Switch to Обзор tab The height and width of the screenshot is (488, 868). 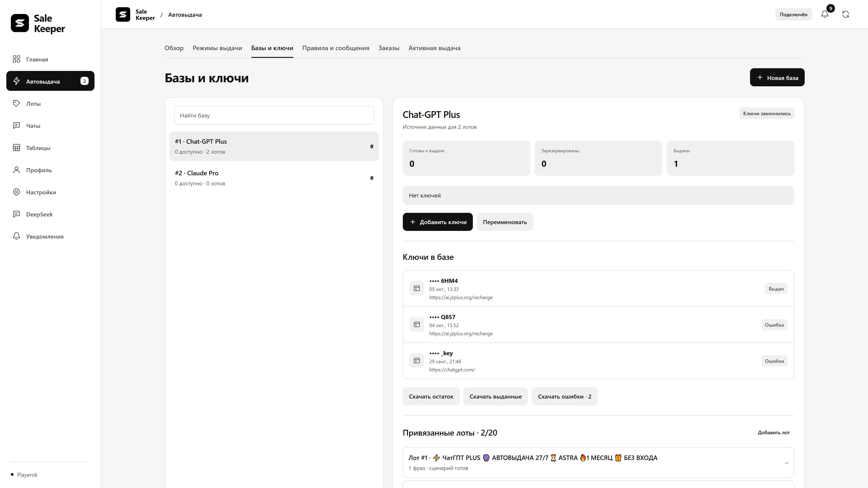(x=174, y=48)
